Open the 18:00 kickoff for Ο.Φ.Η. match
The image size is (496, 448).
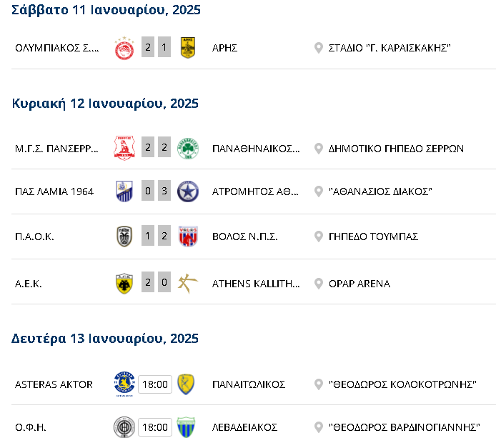pyautogui.click(x=155, y=427)
